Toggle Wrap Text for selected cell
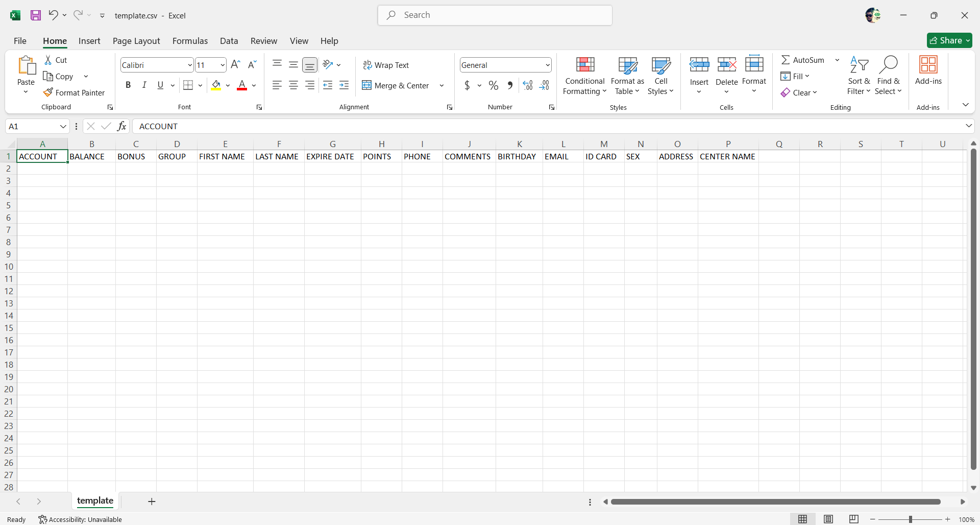 coord(386,65)
